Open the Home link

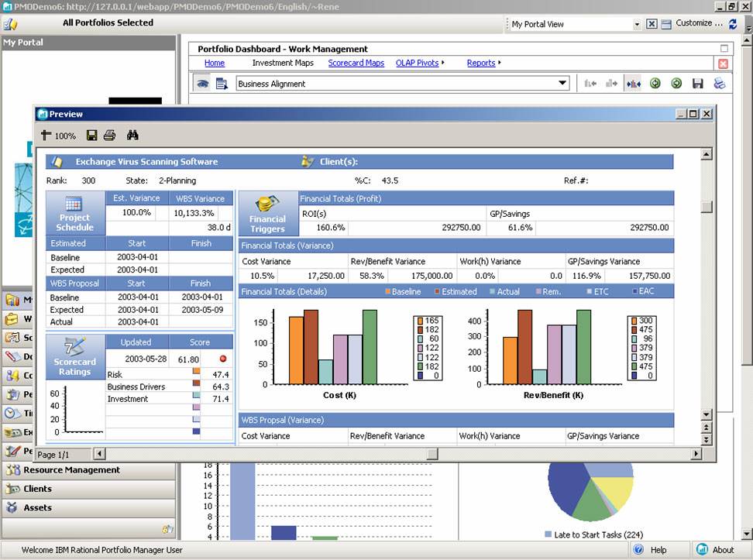214,63
